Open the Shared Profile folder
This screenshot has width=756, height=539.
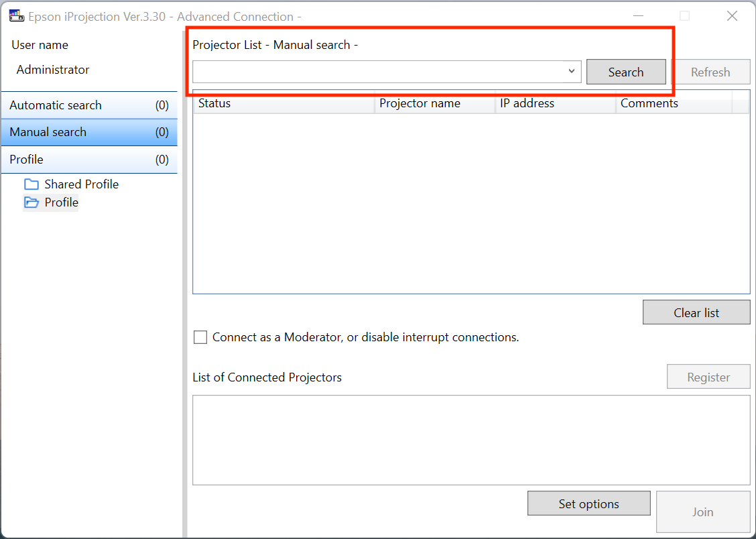tap(71, 184)
